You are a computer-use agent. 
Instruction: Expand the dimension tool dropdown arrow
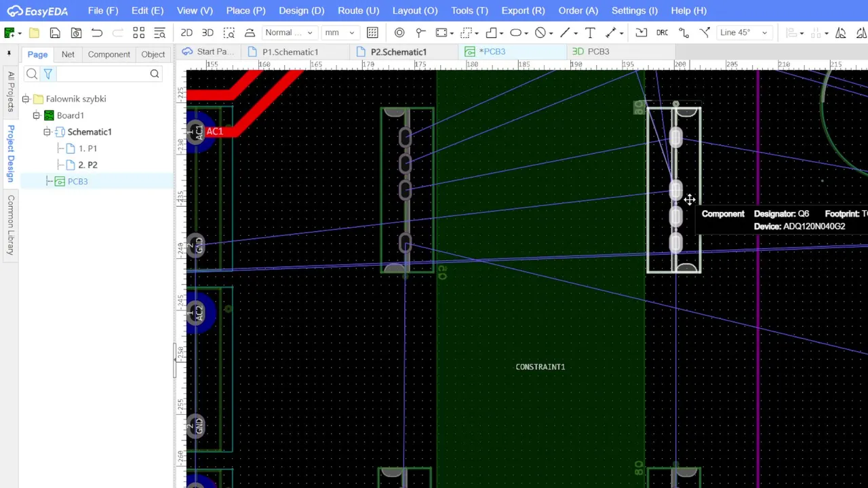[620, 33]
